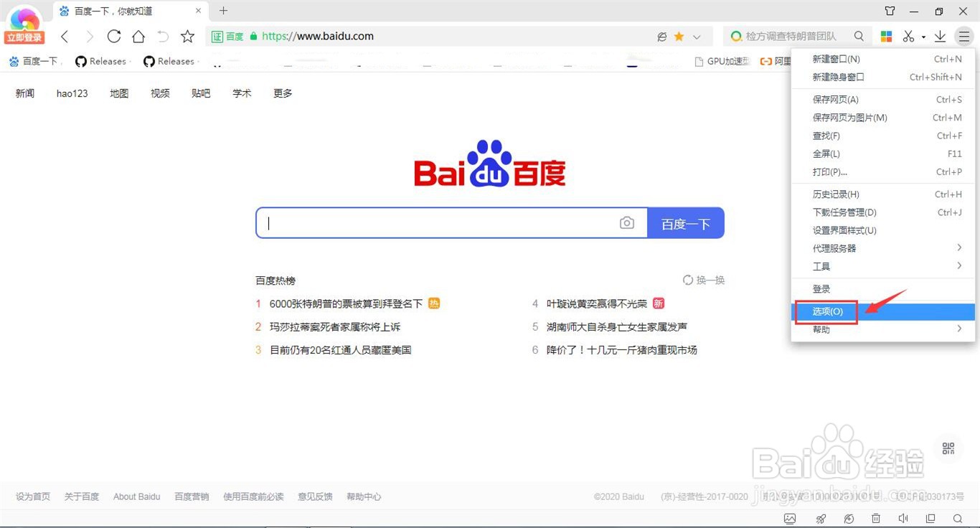Choose 新建隐身窗口 from the menu
This screenshot has height=528, width=980.
(883, 77)
